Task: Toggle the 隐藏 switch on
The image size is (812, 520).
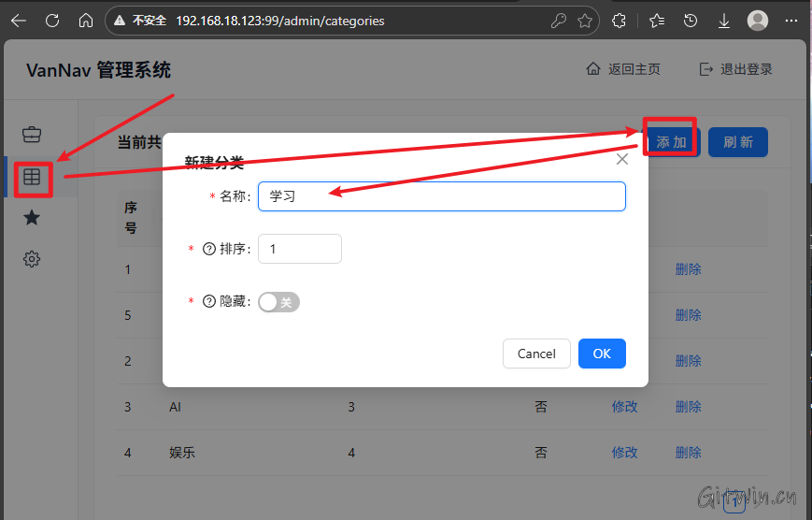Action: [x=278, y=302]
